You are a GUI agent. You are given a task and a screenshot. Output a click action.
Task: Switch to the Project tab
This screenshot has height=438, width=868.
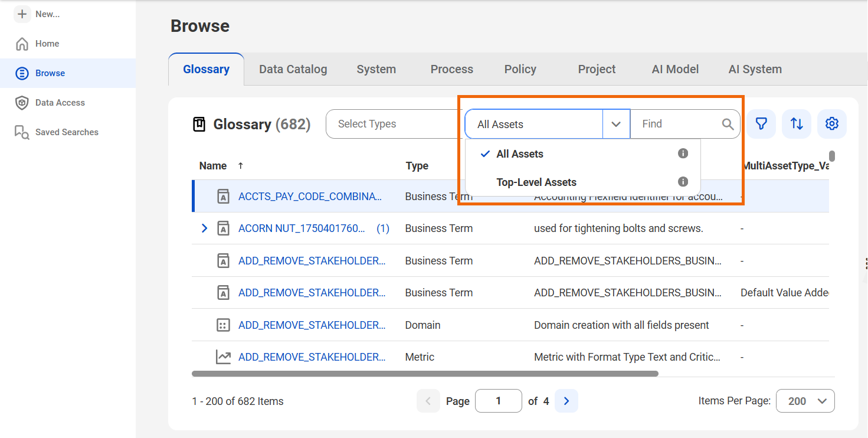597,69
